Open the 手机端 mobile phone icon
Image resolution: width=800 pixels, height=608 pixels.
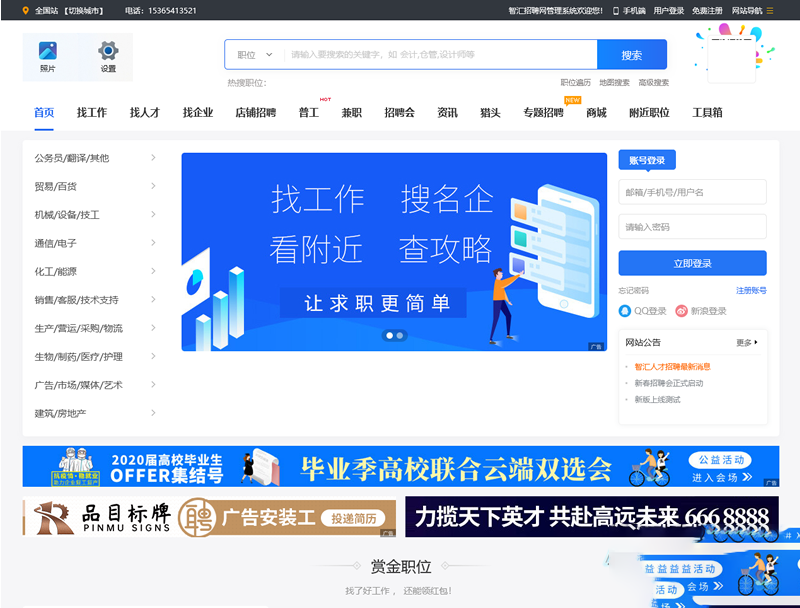click(616, 10)
